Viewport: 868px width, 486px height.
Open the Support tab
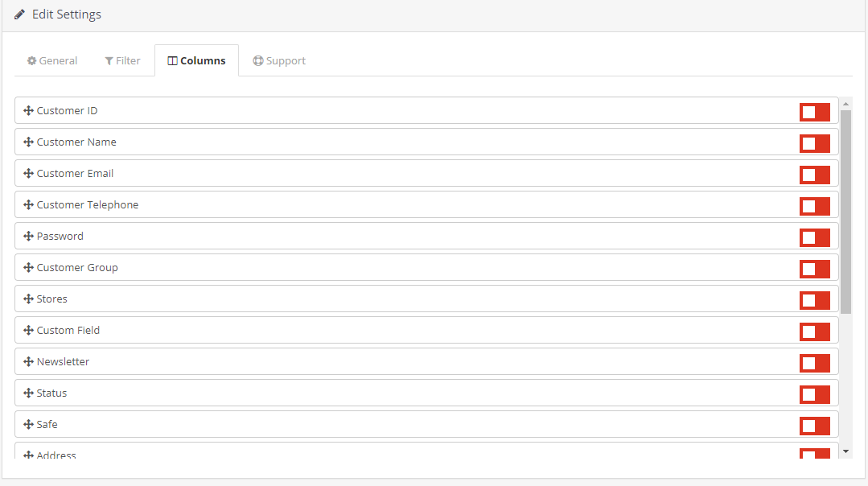pyautogui.click(x=279, y=61)
